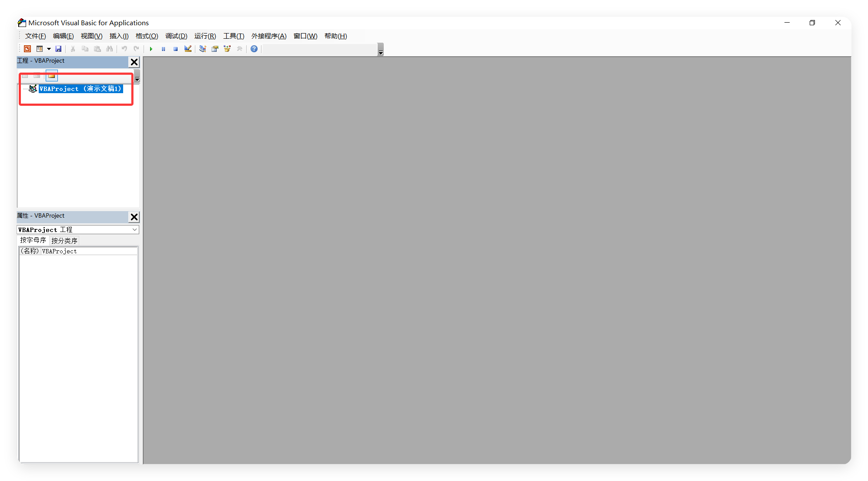Click the Reset (stop) icon
This screenshot has width=868, height=481.
tap(175, 49)
